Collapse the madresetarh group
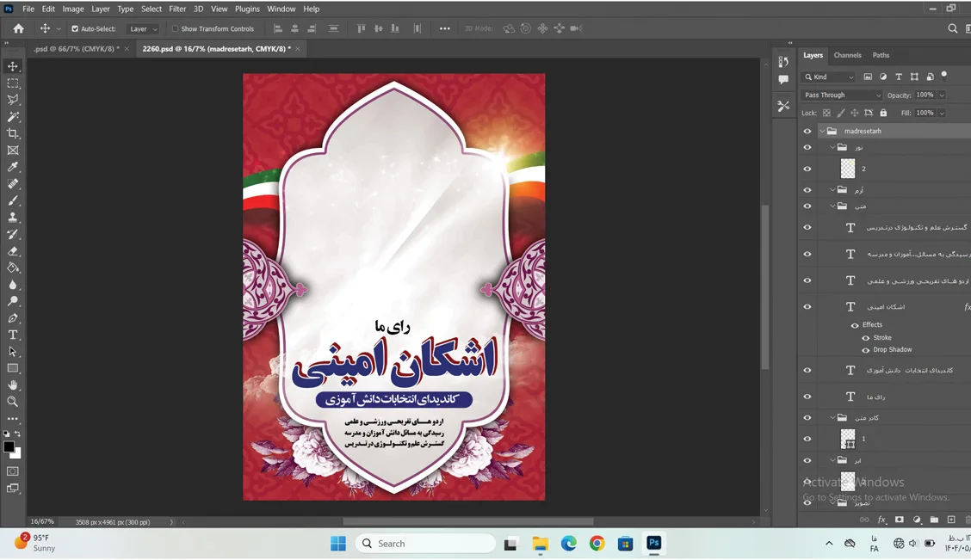Viewport: 971px width, 560px height. [822, 131]
